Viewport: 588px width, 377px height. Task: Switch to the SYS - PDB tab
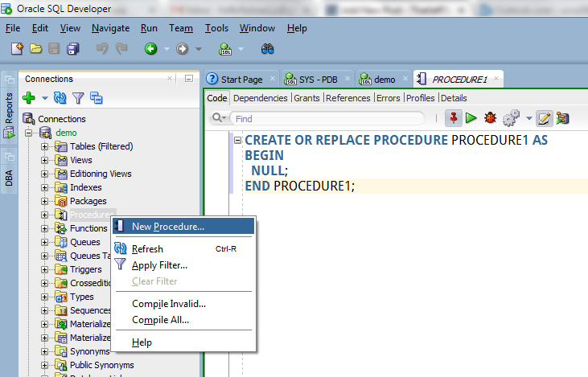[318, 80]
